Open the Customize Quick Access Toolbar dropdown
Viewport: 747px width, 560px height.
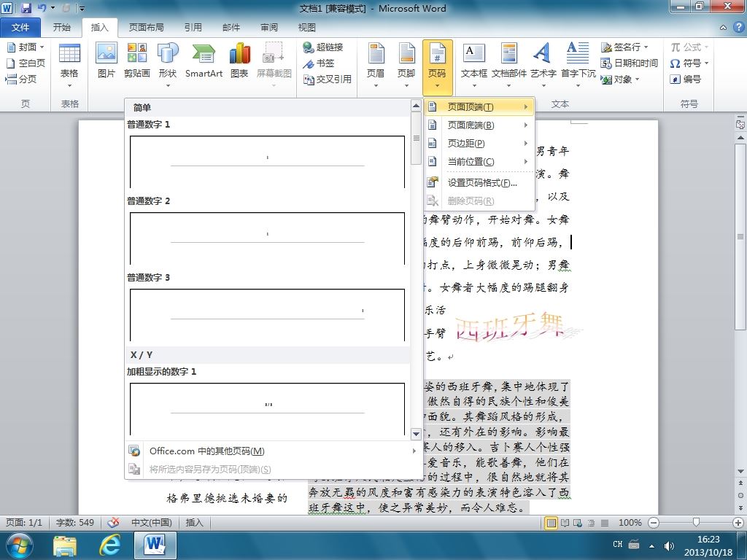(x=82, y=8)
